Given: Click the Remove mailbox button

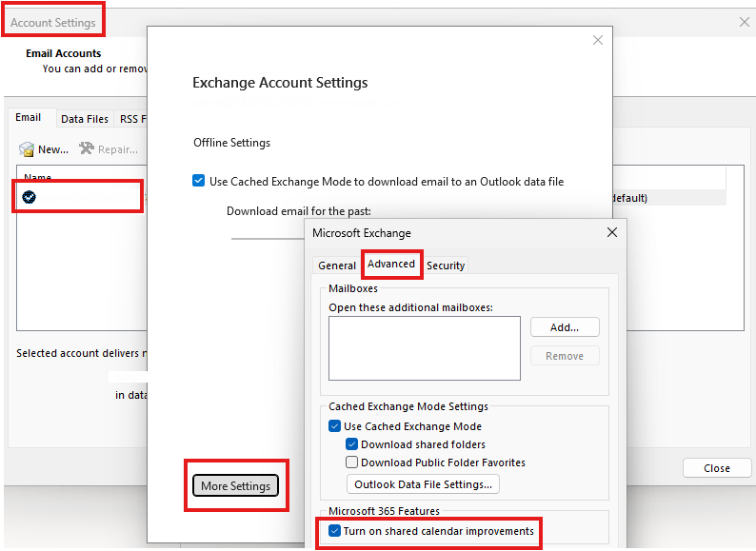Looking at the screenshot, I should coord(565,356).
